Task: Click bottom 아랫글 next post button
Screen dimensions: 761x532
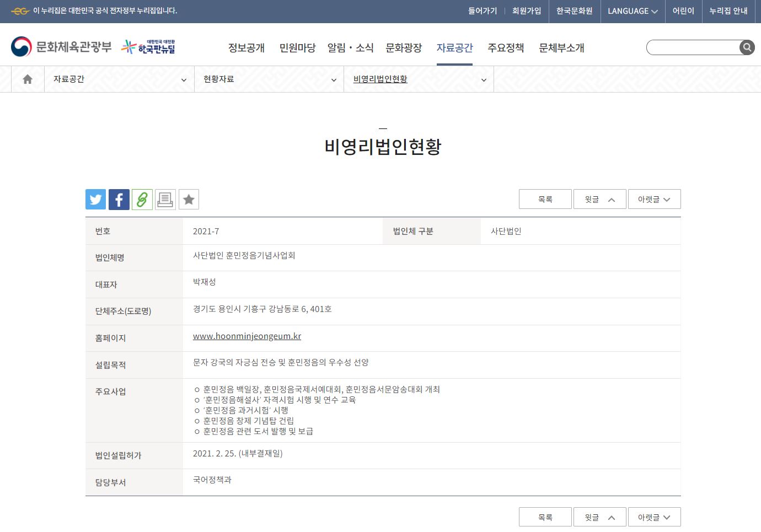Action: pyautogui.click(x=655, y=517)
